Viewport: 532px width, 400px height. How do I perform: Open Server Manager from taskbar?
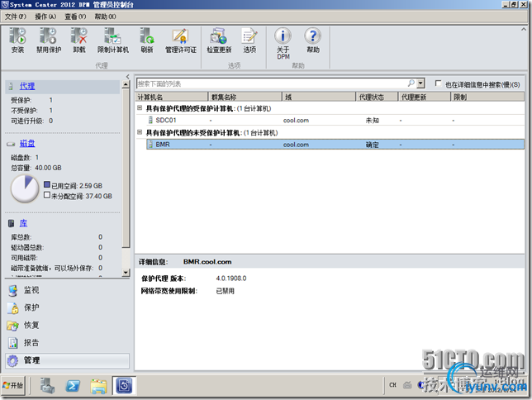48,386
